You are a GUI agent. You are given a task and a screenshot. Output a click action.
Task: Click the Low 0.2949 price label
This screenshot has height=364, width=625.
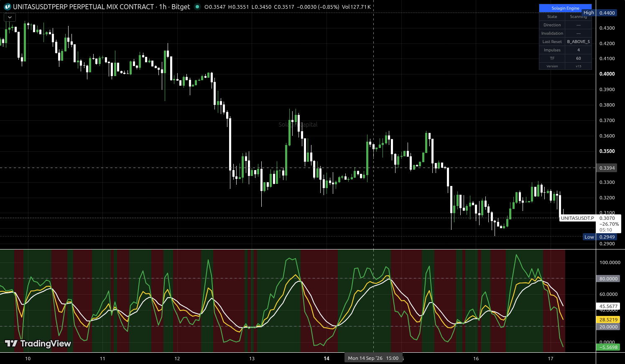coord(600,237)
